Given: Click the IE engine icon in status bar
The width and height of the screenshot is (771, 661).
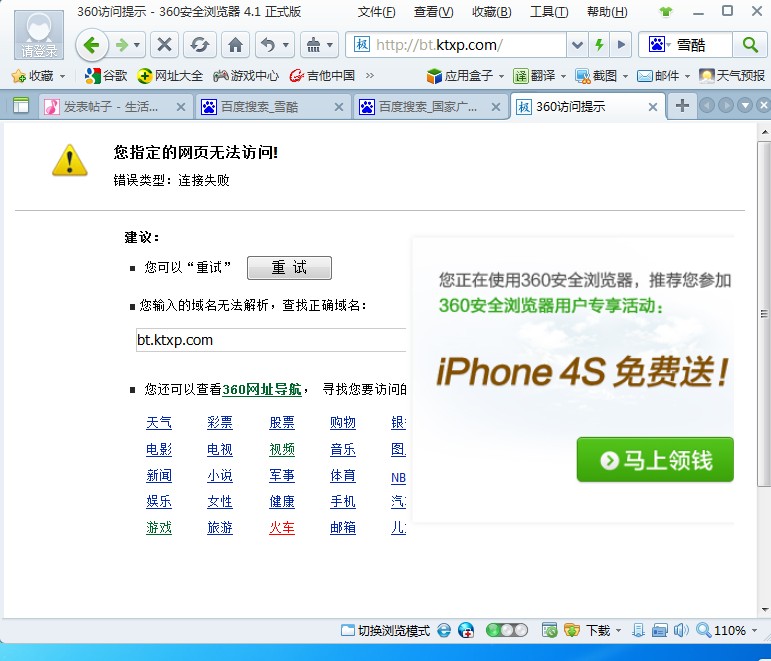Looking at the screenshot, I should (444, 631).
